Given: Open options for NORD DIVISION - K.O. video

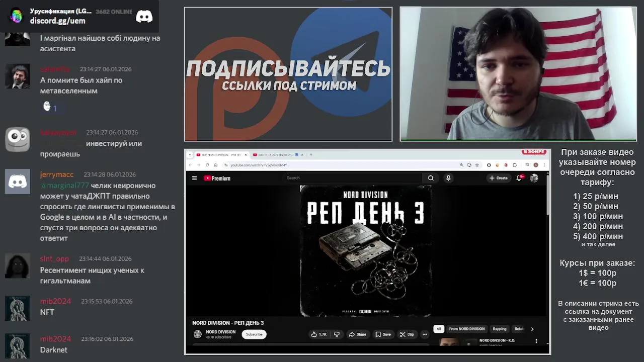Looking at the screenshot, I should coord(536,341).
